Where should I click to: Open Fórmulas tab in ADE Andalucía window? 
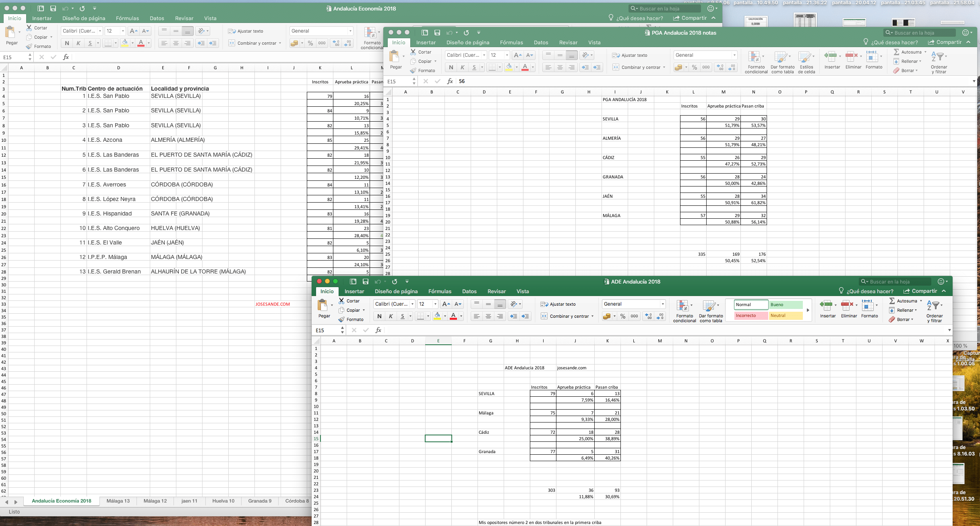[x=440, y=291]
